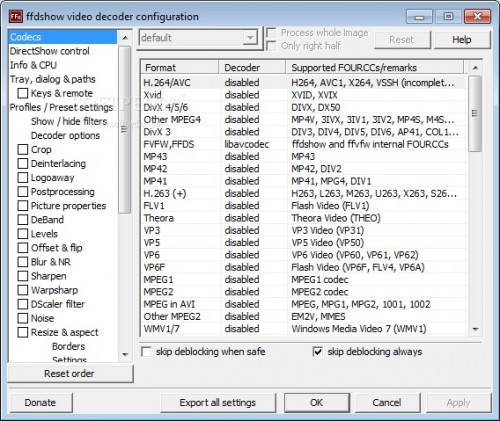Sort by Format column header
Image resolution: width=500 pixels, height=421 pixels.
pos(179,67)
